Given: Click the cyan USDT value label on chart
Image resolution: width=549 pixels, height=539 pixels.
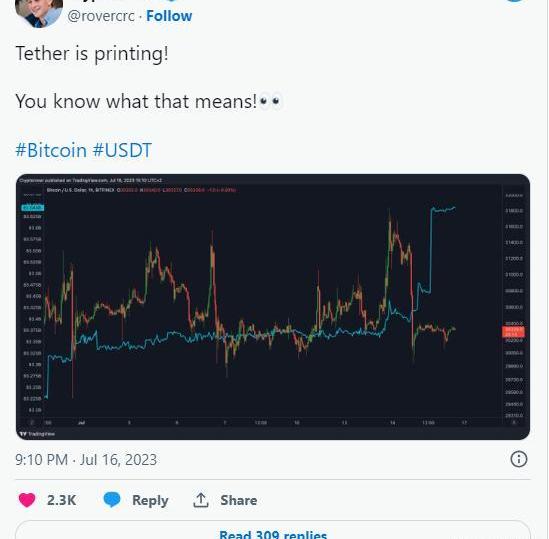Looking at the screenshot, I should [x=33, y=208].
